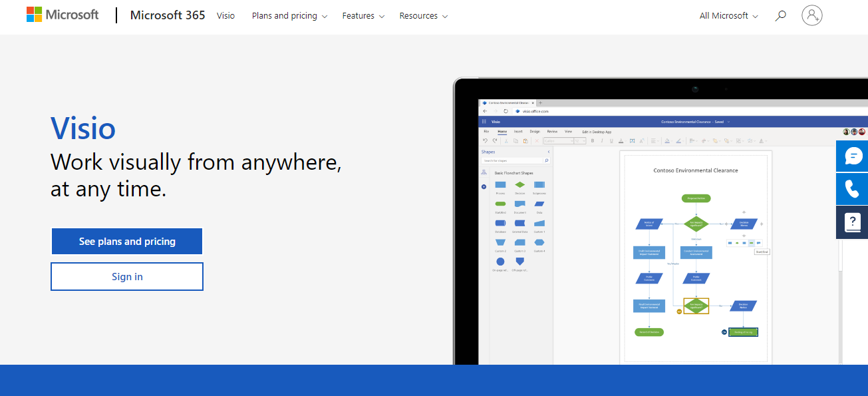Click the Basic Flowchart Shapes heading

click(513, 173)
